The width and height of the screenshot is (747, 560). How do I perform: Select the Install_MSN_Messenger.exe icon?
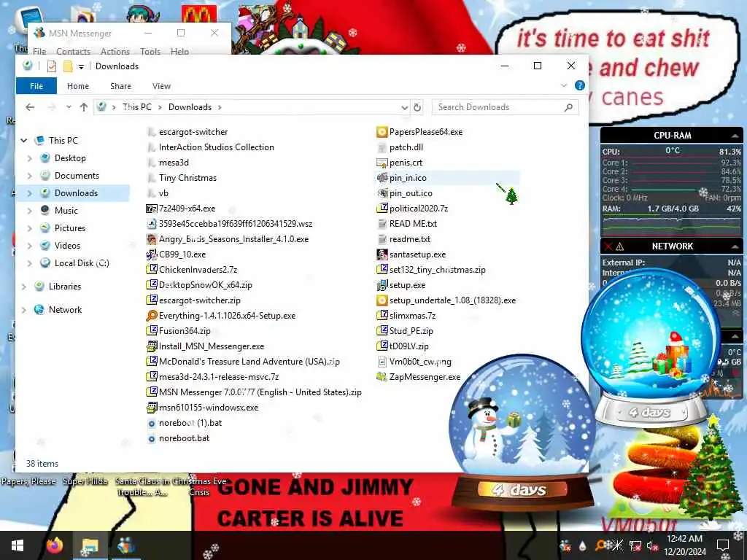[x=151, y=346]
